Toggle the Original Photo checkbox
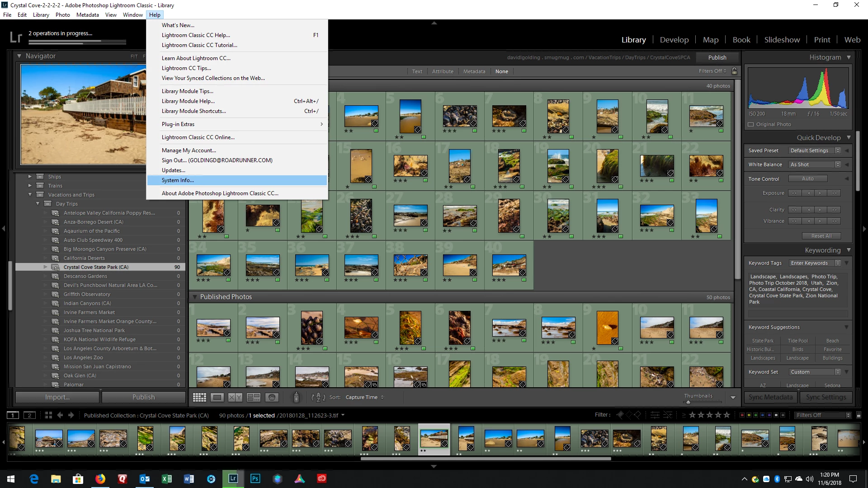 tap(751, 124)
